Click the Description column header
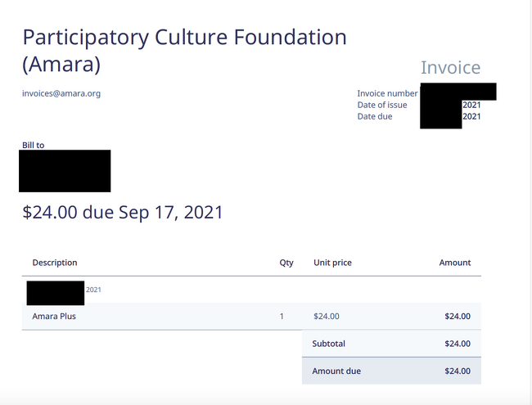 pos(55,263)
